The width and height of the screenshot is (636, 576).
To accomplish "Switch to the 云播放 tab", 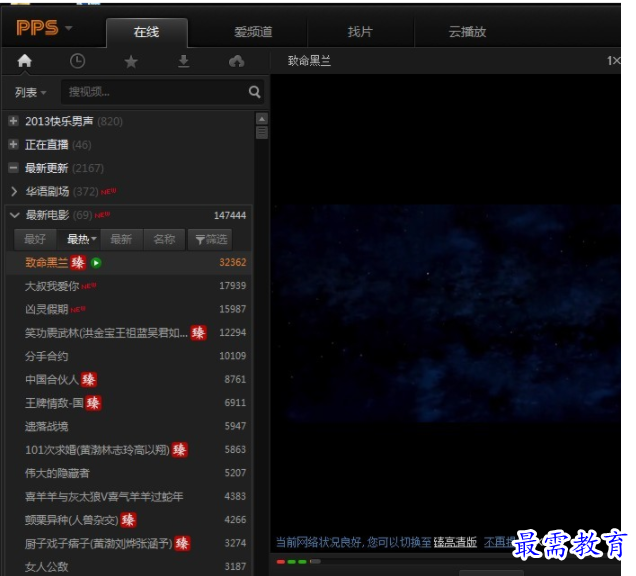I will pyautogui.click(x=467, y=32).
